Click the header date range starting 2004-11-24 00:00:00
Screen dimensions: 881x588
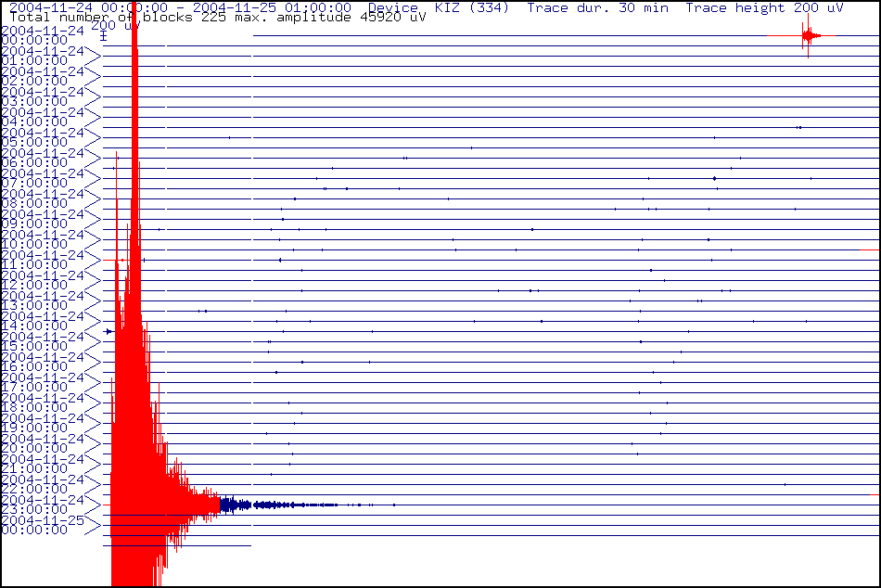coord(180,7)
